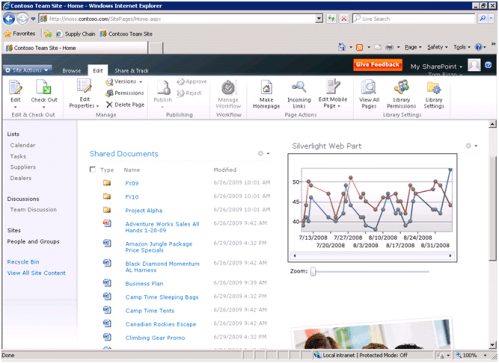Expand the Silverlight Web Part menu
The height and width of the screenshot is (363, 499).
coord(476,146)
